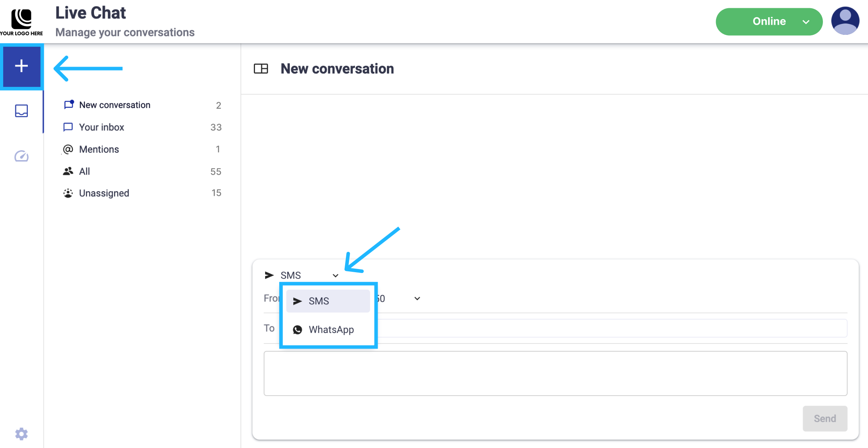This screenshot has height=448, width=868.
Task: Open New conversation folder
Action: click(x=114, y=105)
